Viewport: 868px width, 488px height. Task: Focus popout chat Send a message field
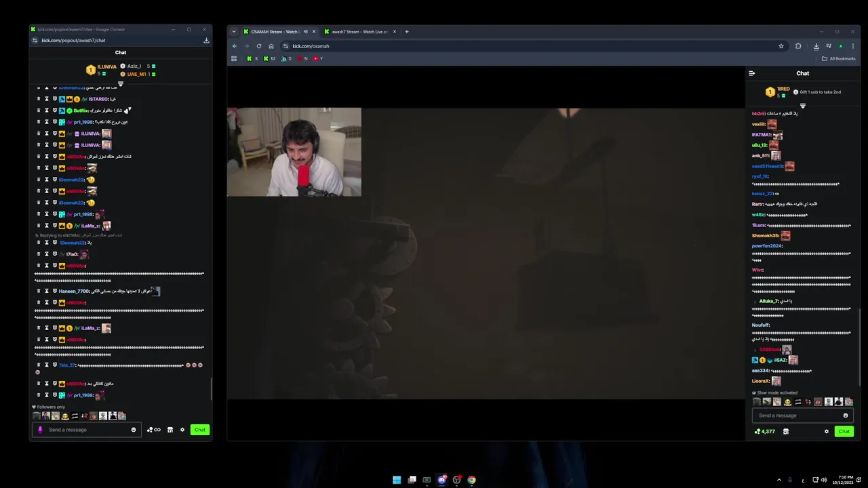88,430
